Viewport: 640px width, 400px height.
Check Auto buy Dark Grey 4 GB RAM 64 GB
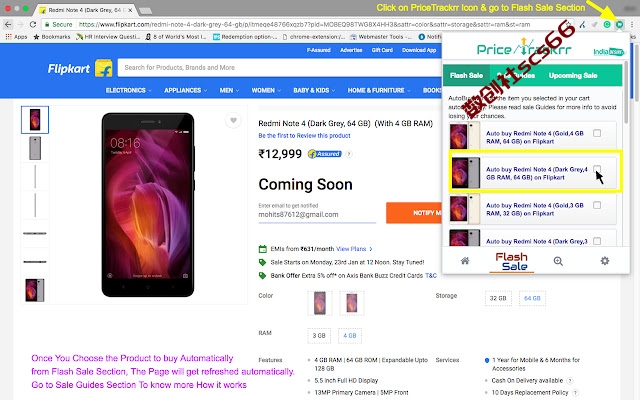click(597, 169)
